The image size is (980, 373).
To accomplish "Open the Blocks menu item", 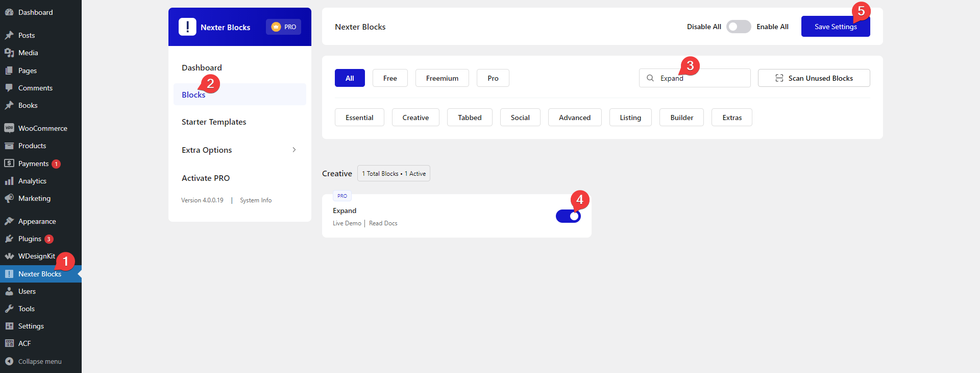I will [x=193, y=95].
